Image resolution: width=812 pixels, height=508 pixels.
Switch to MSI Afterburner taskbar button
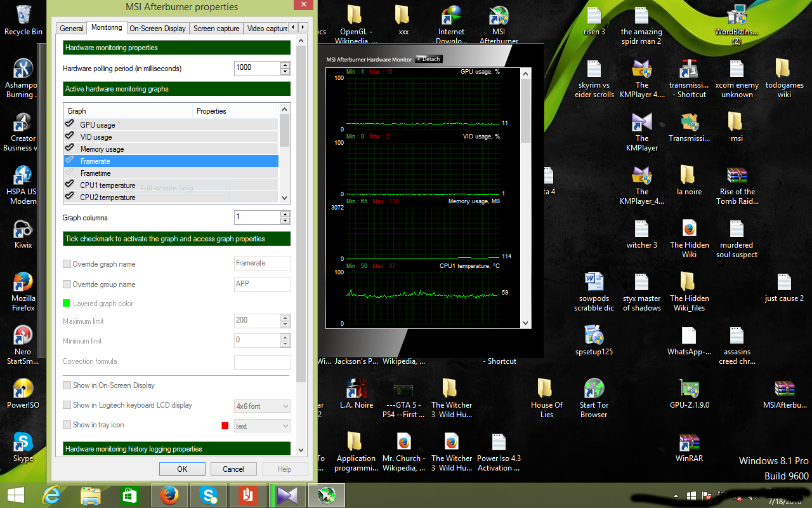(327, 495)
